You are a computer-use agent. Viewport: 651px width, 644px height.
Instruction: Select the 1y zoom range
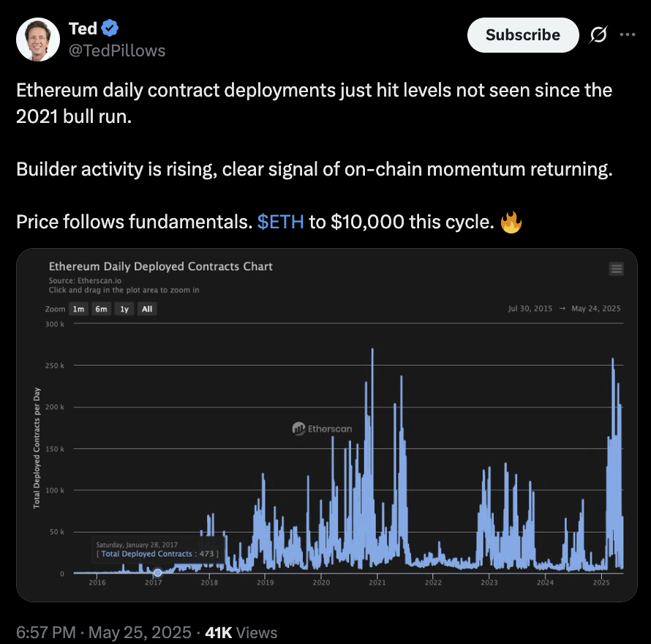[124, 309]
